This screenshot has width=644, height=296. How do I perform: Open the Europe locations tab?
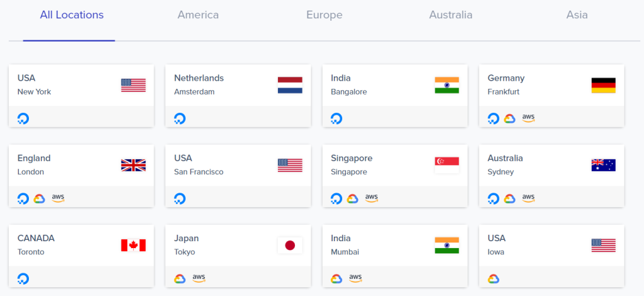324,15
